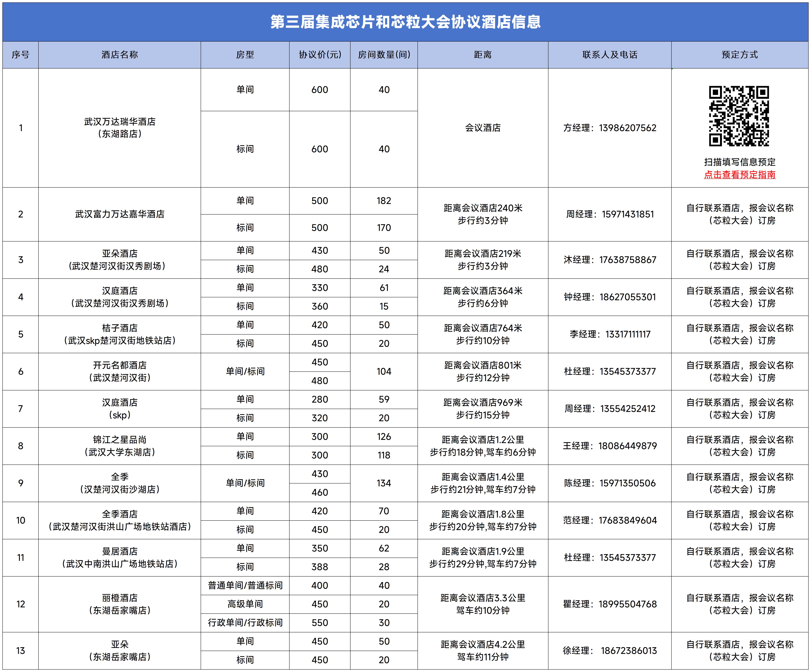Click the 会议酒店 distance cell
811x672 pixels.
point(483,128)
